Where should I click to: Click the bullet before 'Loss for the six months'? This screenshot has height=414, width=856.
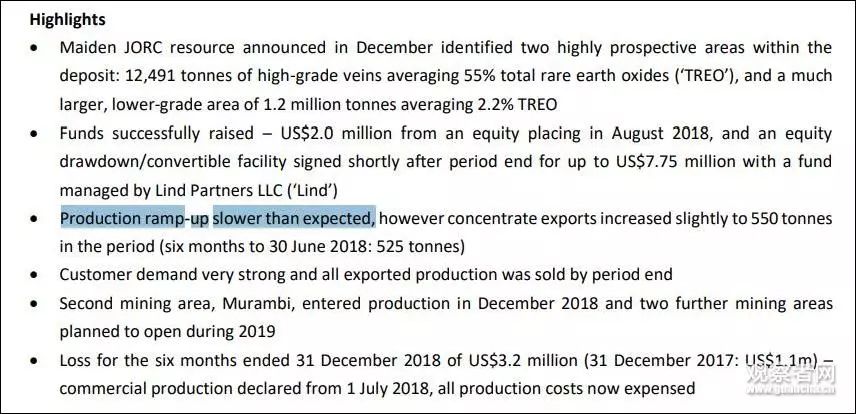coord(35,361)
